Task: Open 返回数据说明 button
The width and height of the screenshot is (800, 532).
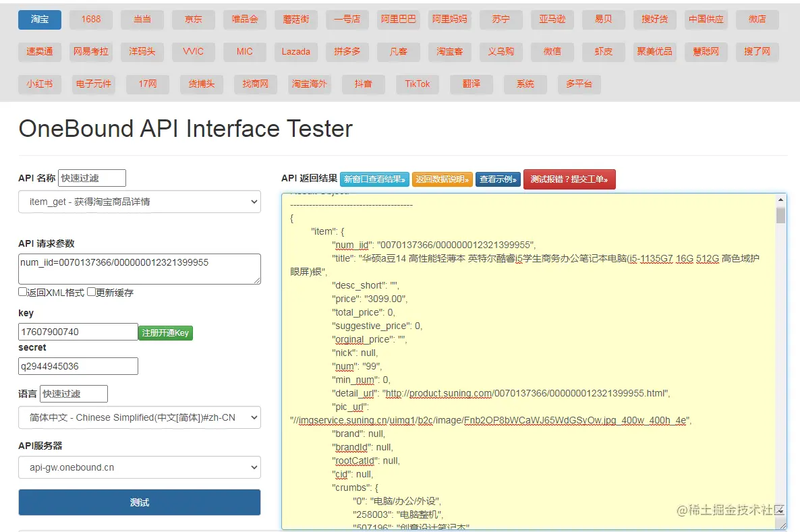Action: (442, 179)
